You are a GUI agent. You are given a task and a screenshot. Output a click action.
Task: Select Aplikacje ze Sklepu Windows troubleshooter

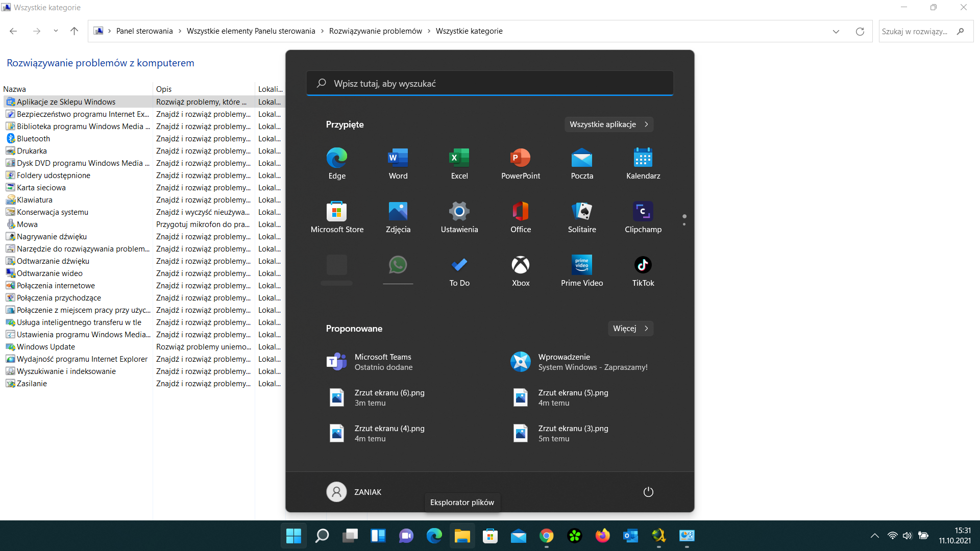(x=66, y=102)
